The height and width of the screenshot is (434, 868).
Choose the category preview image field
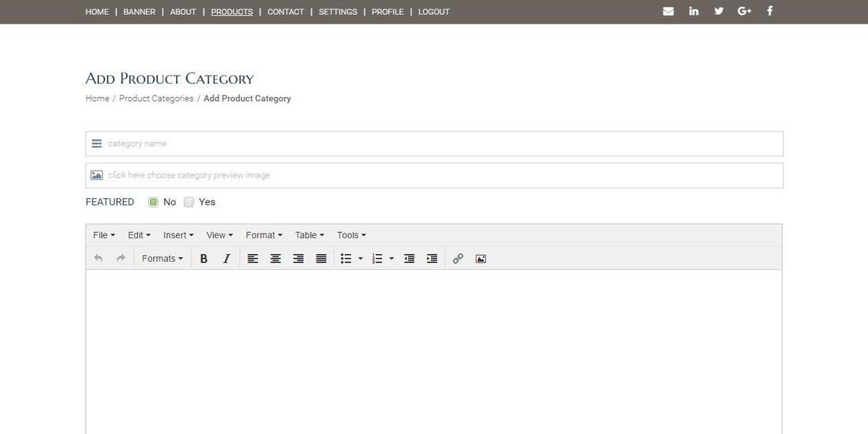pyautogui.click(x=434, y=175)
